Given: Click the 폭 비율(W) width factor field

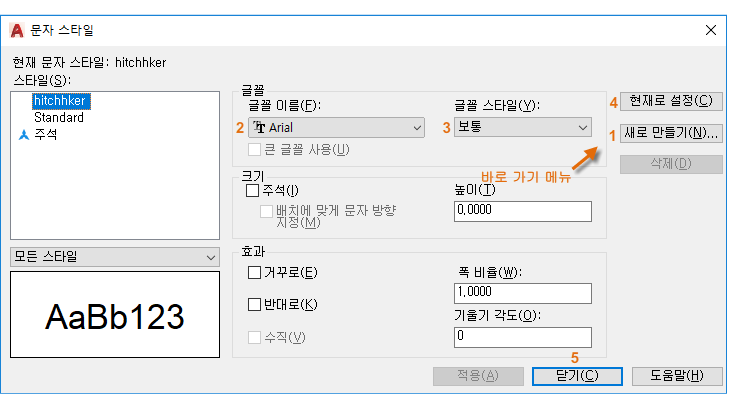Looking at the screenshot, I should (x=522, y=292).
